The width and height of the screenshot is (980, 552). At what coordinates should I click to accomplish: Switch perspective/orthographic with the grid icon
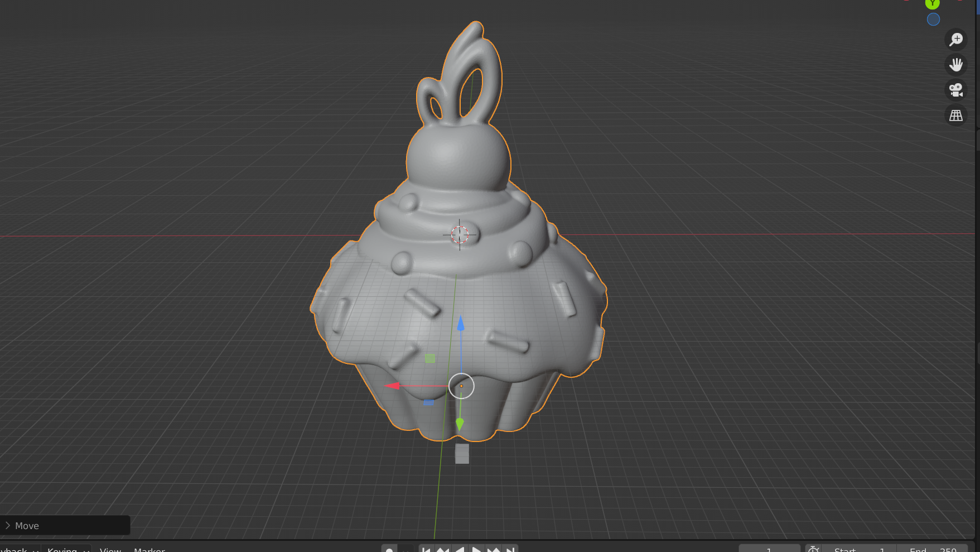pos(956,116)
